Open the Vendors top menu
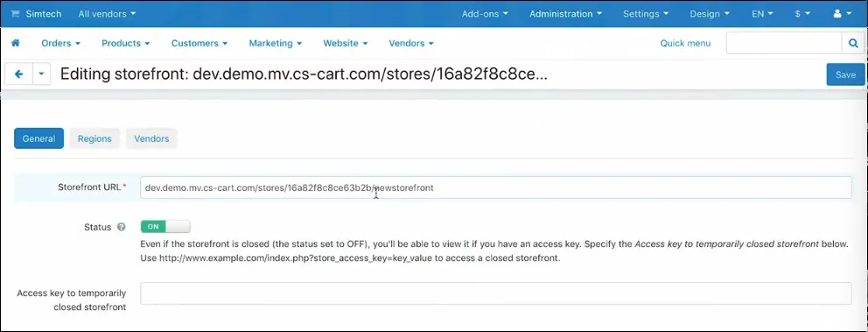This screenshot has height=332, width=868. [x=411, y=43]
